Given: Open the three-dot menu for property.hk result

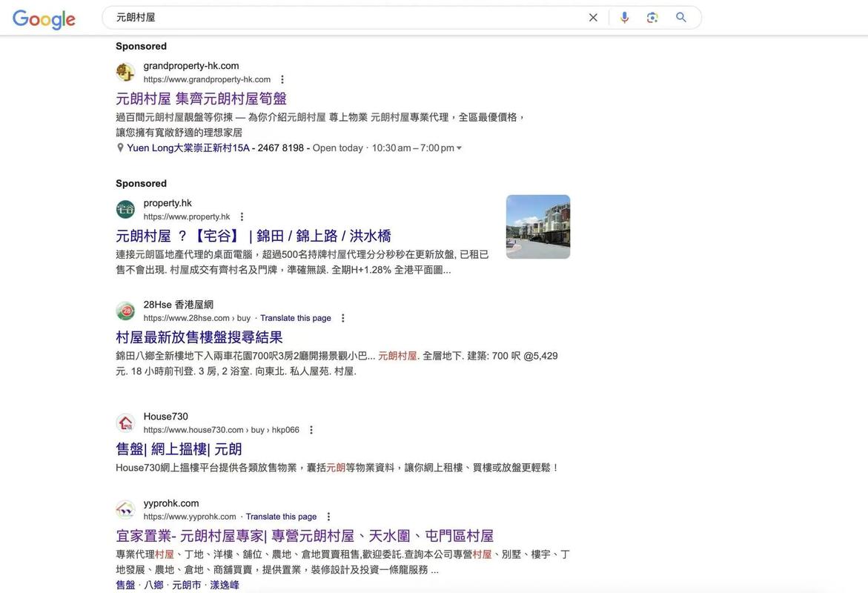Looking at the screenshot, I should [242, 216].
